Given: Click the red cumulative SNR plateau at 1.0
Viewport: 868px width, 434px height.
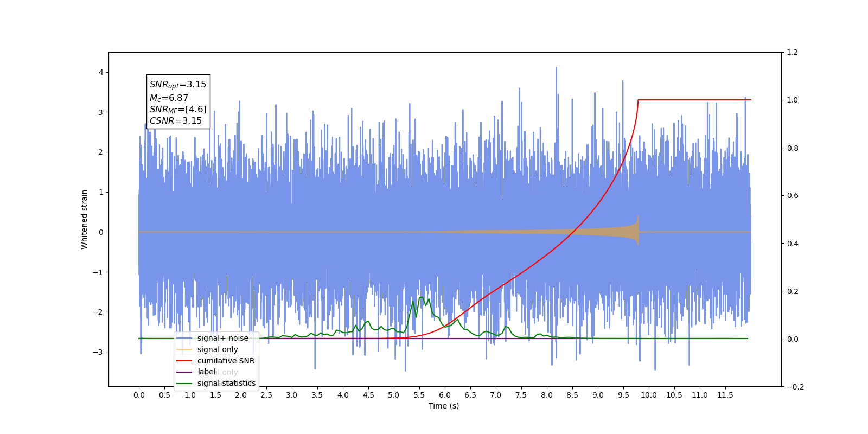Looking at the screenshot, I should [x=694, y=100].
